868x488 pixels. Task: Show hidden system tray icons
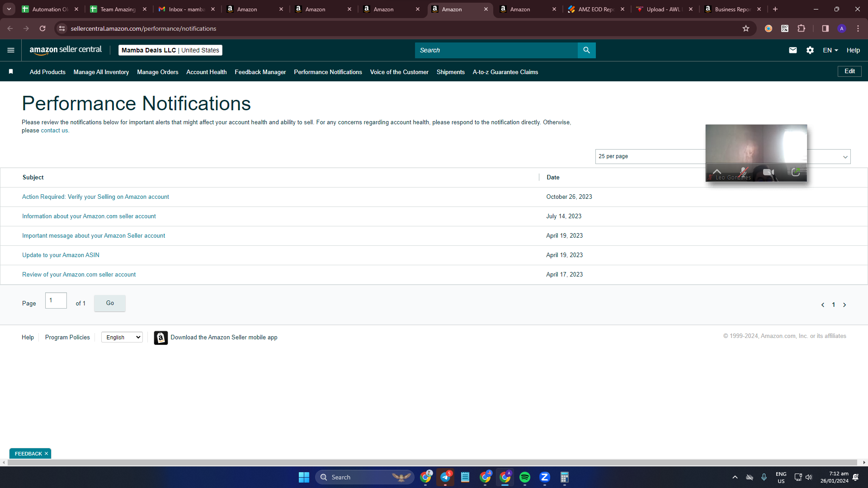(735, 477)
